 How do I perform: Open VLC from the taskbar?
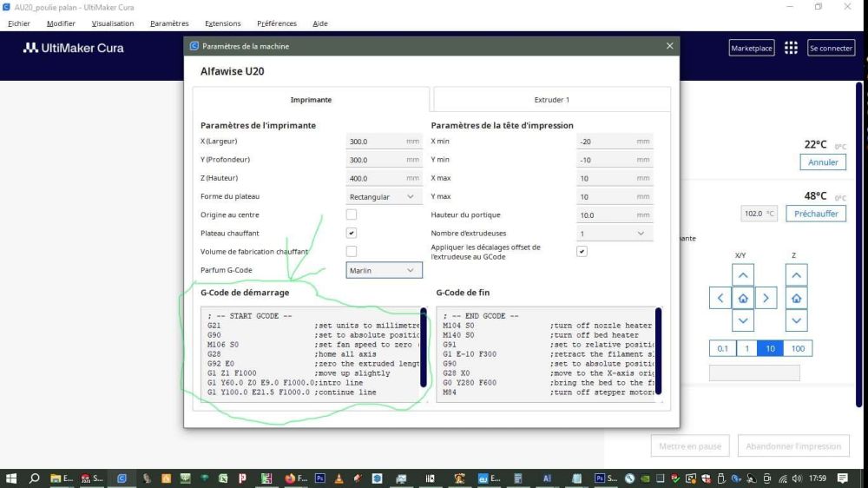tap(339, 478)
